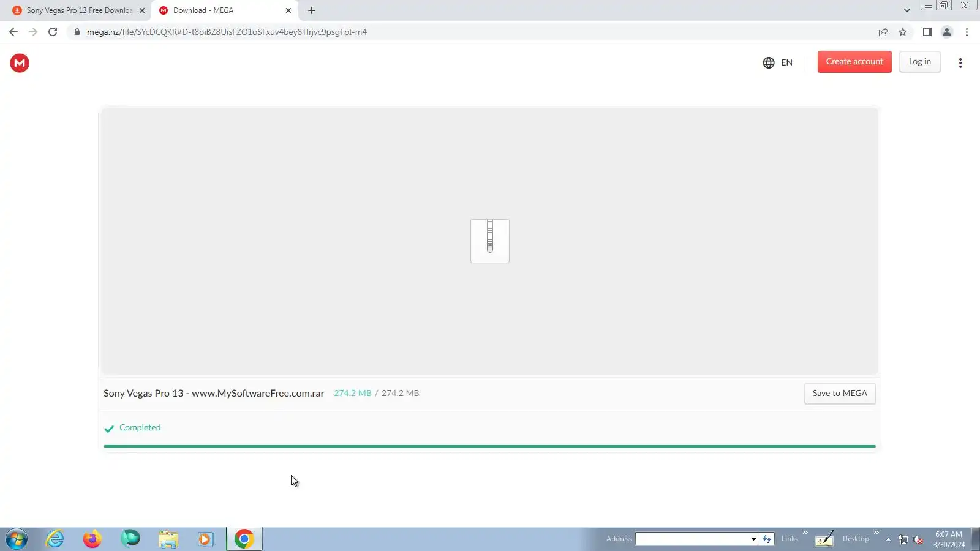Viewport: 980px width, 551px height.
Task: Toggle Chrome side panel
Action: coord(927,32)
